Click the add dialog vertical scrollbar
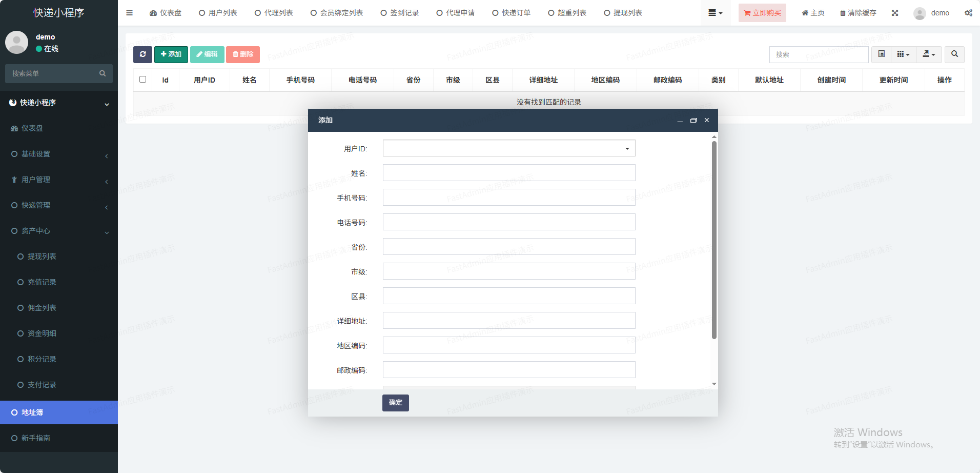 point(714,240)
